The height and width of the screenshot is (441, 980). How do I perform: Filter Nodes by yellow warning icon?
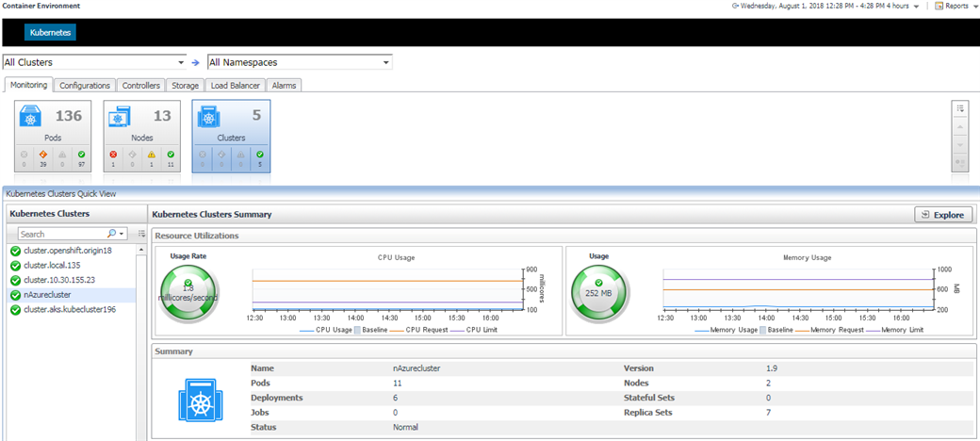[x=152, y=155]
